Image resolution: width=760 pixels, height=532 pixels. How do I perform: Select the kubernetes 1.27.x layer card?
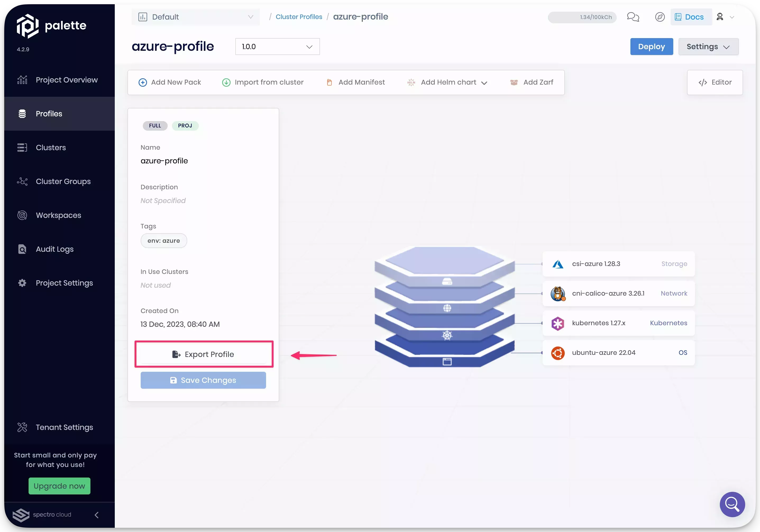pos(619,323)
